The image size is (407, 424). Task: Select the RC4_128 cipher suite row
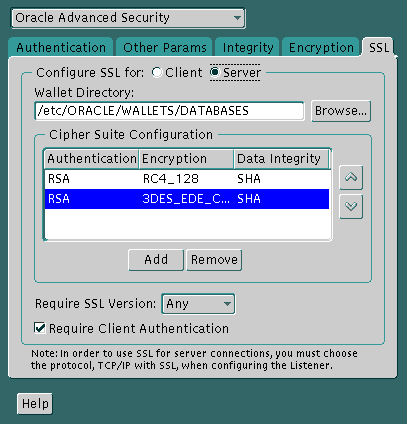click(187, 179)
